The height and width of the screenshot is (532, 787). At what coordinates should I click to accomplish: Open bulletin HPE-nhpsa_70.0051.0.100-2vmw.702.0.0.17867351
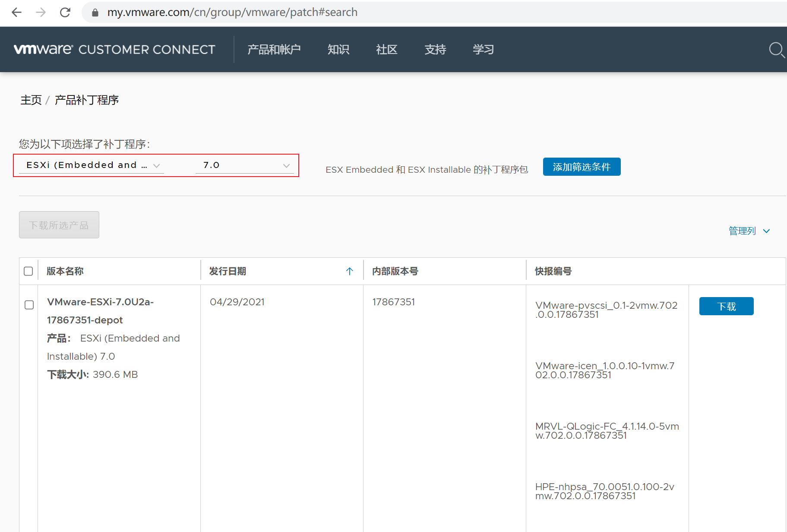(604, 491)
